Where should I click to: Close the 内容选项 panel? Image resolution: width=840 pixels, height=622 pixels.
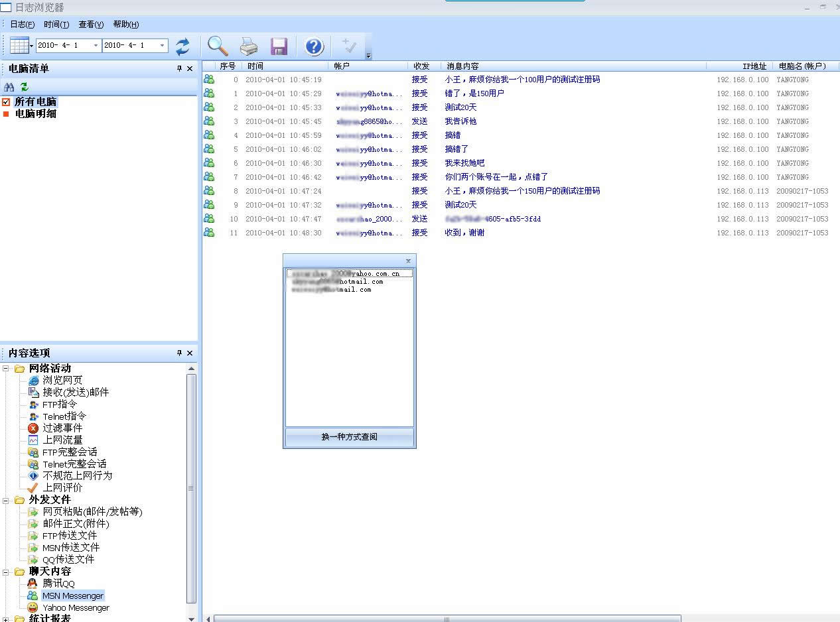(190, 353)
